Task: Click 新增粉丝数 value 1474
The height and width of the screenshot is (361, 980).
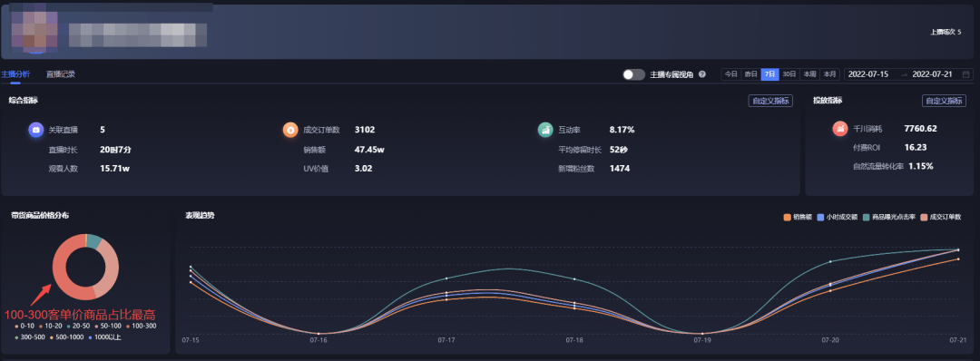Action: 620,169
